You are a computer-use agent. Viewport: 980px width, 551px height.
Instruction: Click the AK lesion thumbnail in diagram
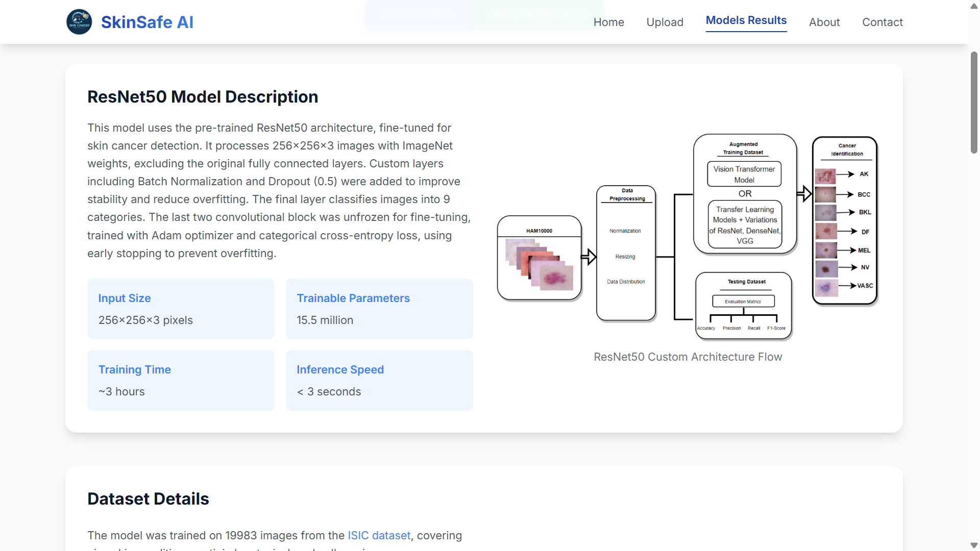pos(825,176)
